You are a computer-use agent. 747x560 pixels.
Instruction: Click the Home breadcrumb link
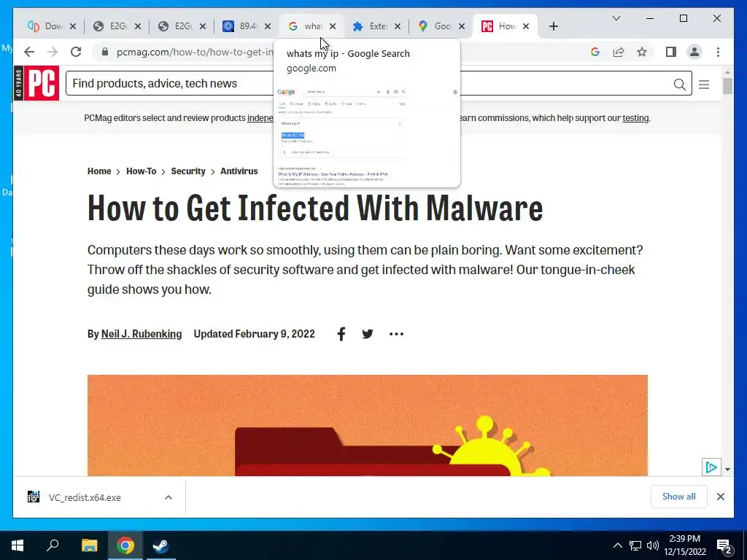pyautogui.click(x=99, y=171)
